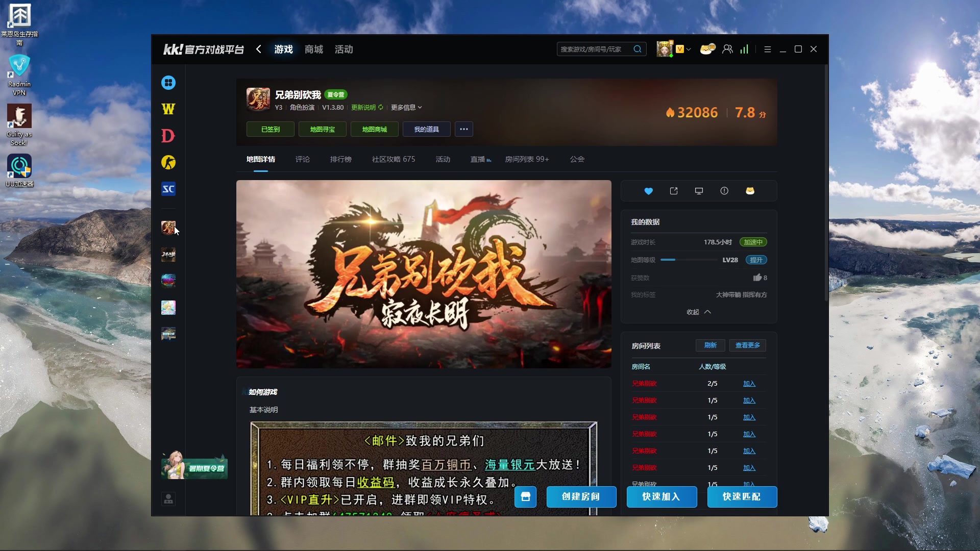
Task: Switch to the 活动 top tab
Action: pos(344,49)
